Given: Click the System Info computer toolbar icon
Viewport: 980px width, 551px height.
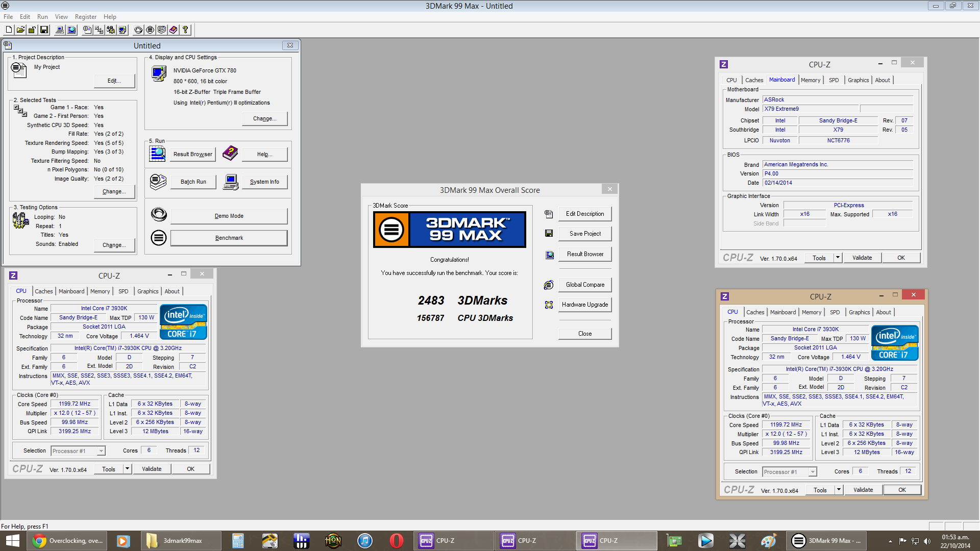Looking at the screenshot, I should [60, 30].
